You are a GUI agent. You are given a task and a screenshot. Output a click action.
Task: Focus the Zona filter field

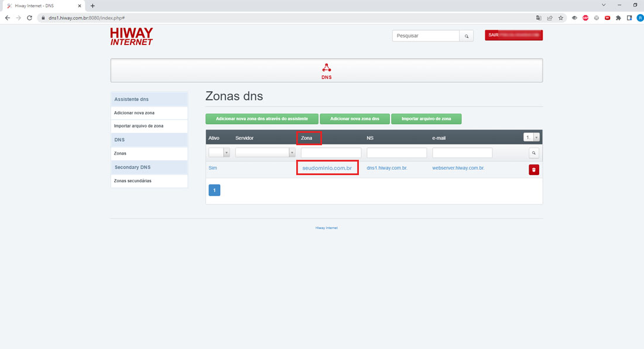click(331, 153)
